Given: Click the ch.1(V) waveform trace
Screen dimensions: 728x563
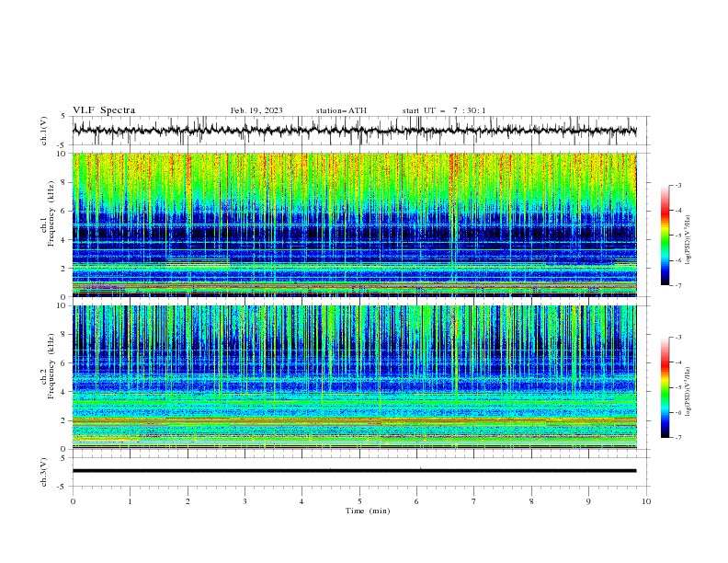Looking at the screenshot, I should [x=355, y=131].
